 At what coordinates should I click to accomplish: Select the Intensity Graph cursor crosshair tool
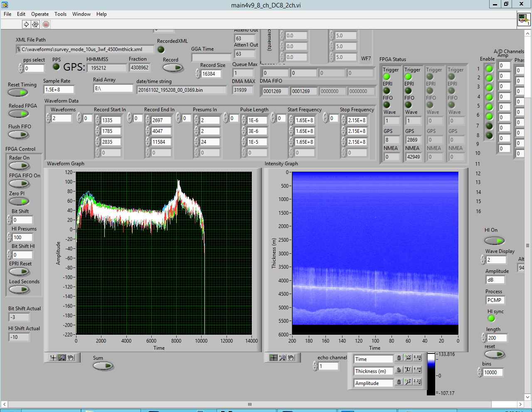tap(273, 358)
